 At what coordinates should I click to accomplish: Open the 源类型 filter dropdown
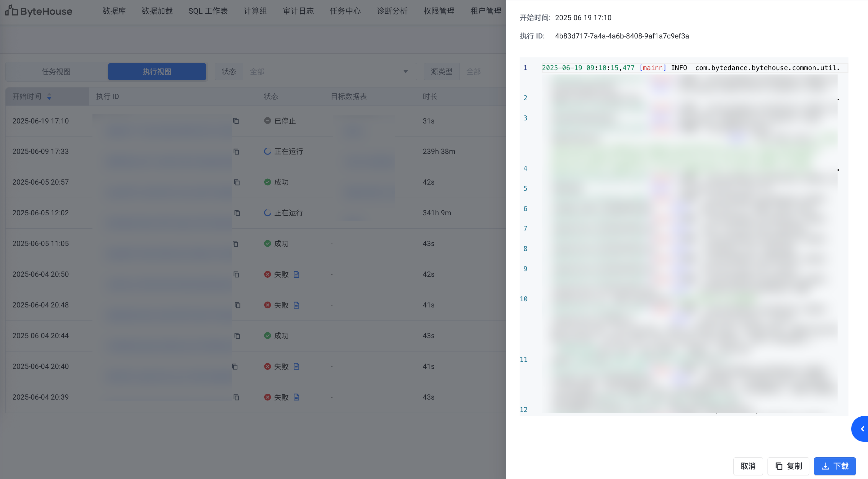(482, 71)
